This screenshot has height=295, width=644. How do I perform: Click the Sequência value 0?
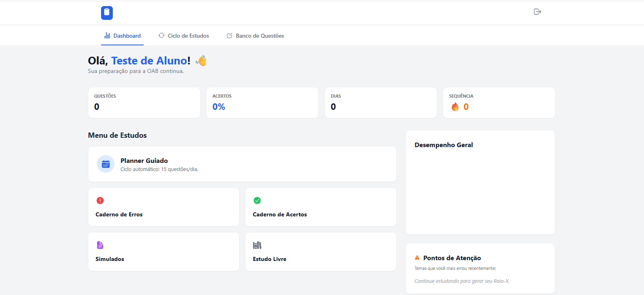[466, 107]
